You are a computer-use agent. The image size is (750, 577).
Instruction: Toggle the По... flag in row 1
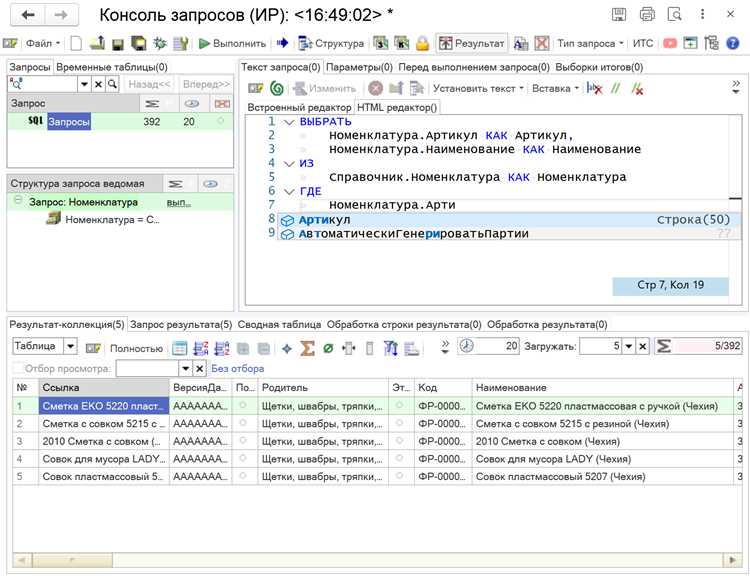[x=243, y=405]
